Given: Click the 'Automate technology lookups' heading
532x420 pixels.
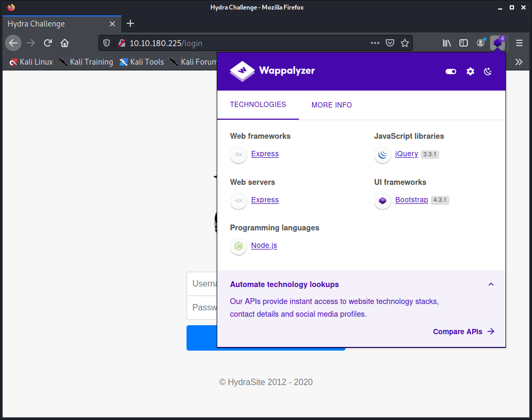Looking at the screenshot, I should pyautogui.click(x=285, y=284).
